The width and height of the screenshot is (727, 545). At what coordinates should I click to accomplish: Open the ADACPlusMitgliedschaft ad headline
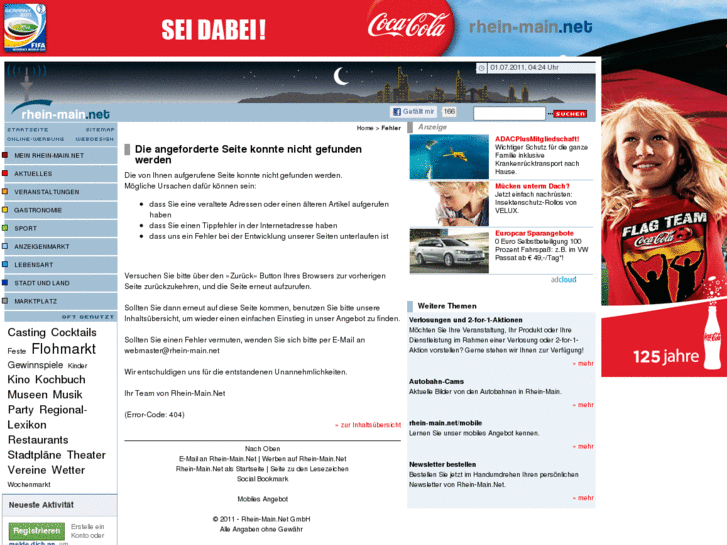click(x=537, y=139)
